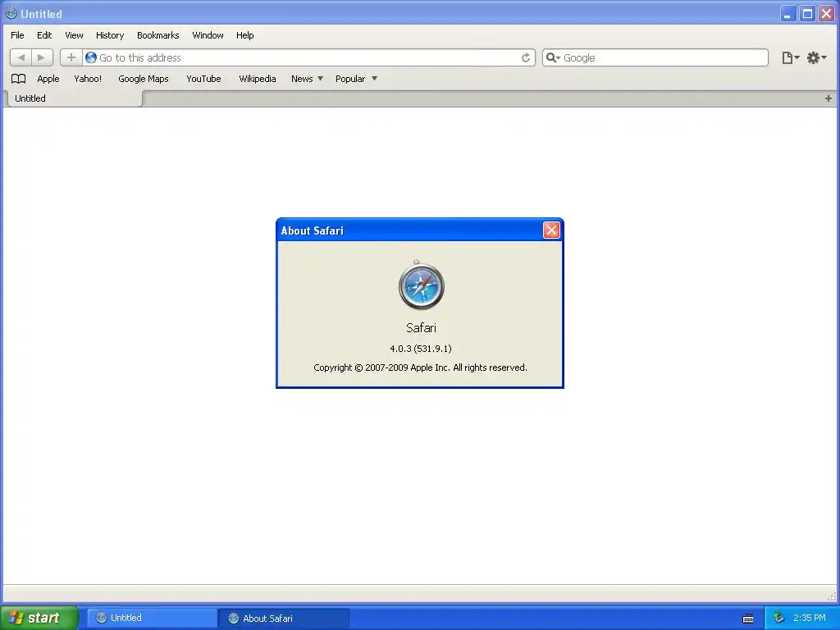Close the main Safari window
The height and width of the screenshot is (630, 840).
click(x=826, y=14)
